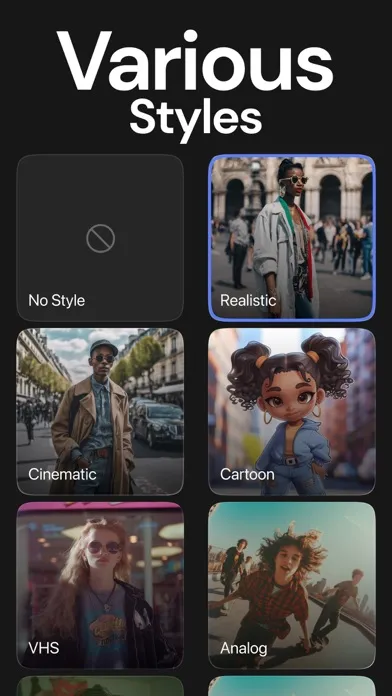The width and height of the screenshot is (392, 696).
Task: Choose the Realistic style thumbnail
Action: 292,238
